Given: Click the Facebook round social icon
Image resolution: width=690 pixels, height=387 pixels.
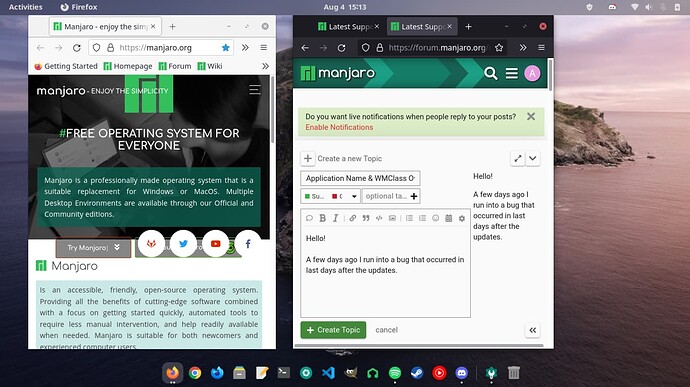Looking at the screenshot, I should coord(248,243).
